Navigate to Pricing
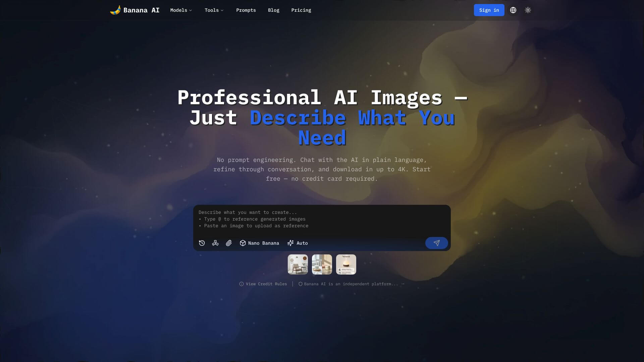 pos(301,10)
